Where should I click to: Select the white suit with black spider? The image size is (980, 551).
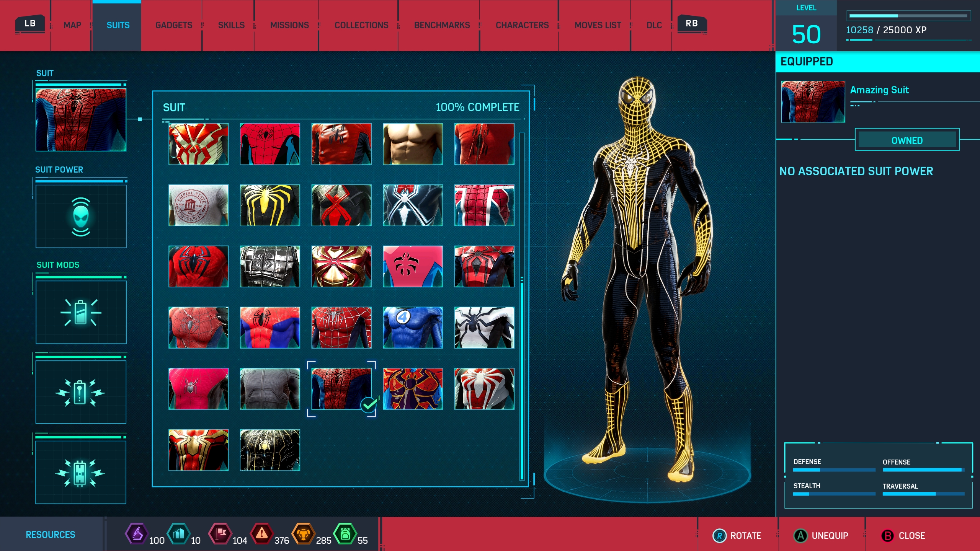[484, 328]
